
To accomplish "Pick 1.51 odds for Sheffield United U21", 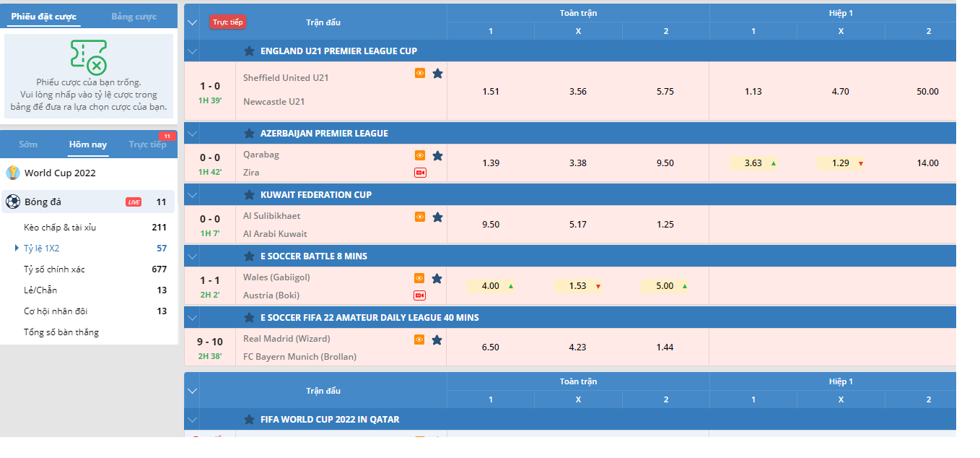I will pos(491,92).
